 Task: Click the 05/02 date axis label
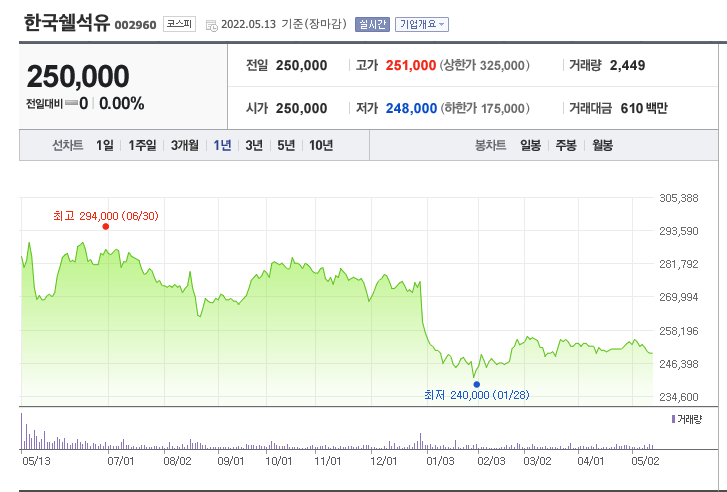click(x=645, y=461)
